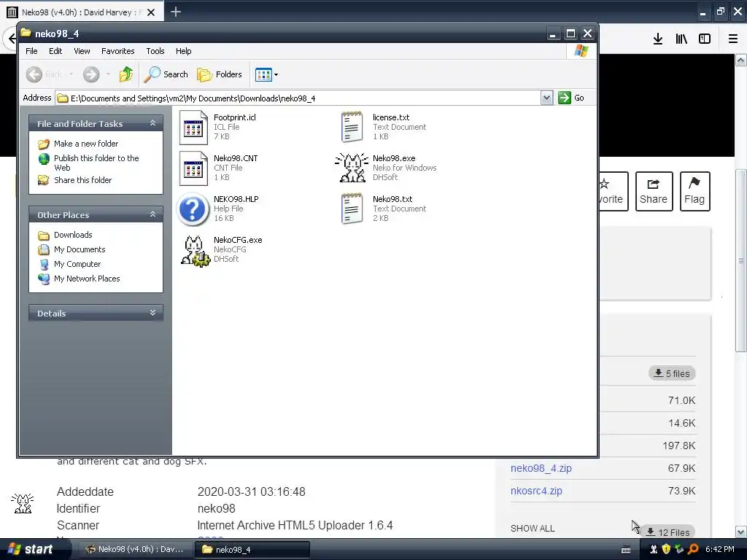Viewport: 747px width, 560px height.
Task: Click the Neko cat icon in system tray
Action: click(654, 549)
